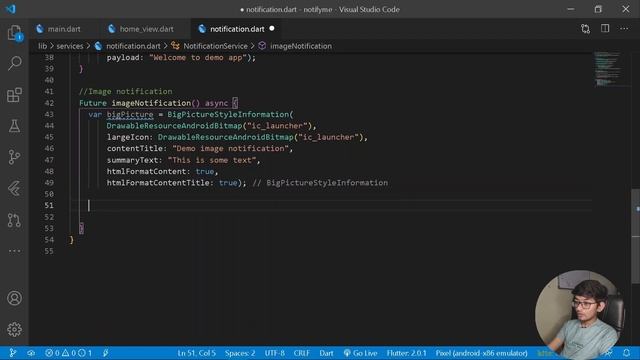Click the editor minimap
Screen dimensions: 640x360
pos(609,69)
